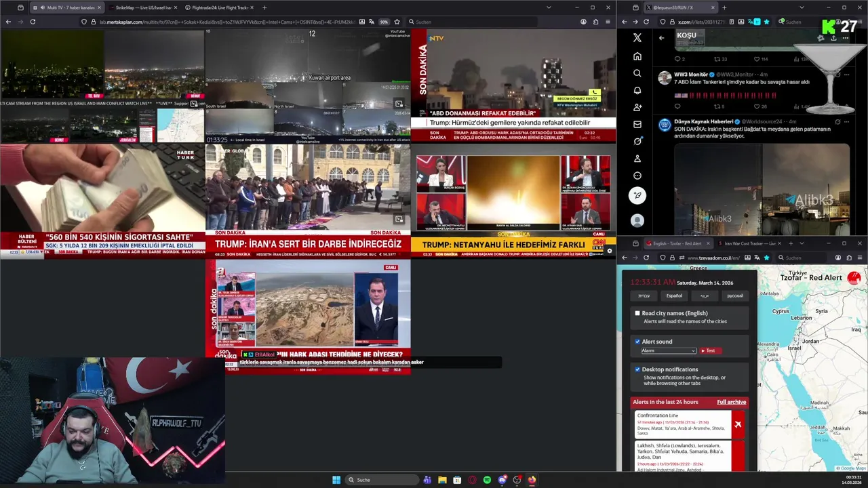Toggle the 'Alert sound' checkbox
Image resolution: width=868 pixels, height=488 pixels.
[637, 342]
